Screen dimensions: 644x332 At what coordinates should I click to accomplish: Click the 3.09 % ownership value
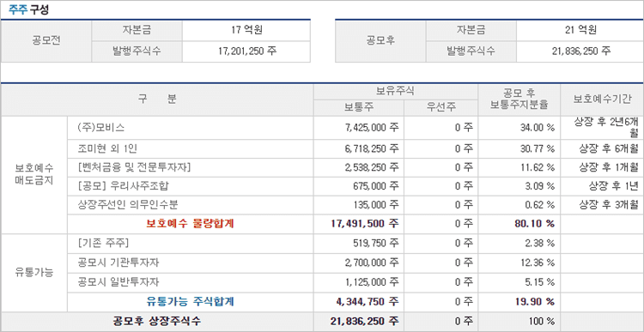[539, 186]
